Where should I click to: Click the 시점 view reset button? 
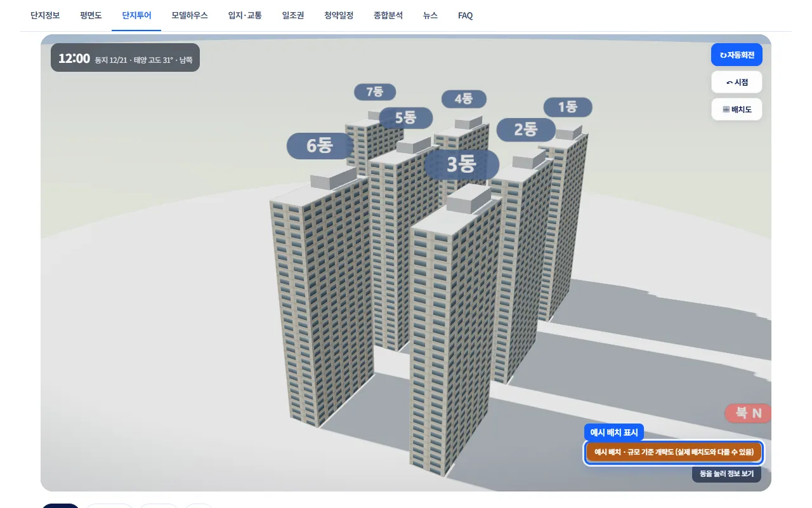737,82
